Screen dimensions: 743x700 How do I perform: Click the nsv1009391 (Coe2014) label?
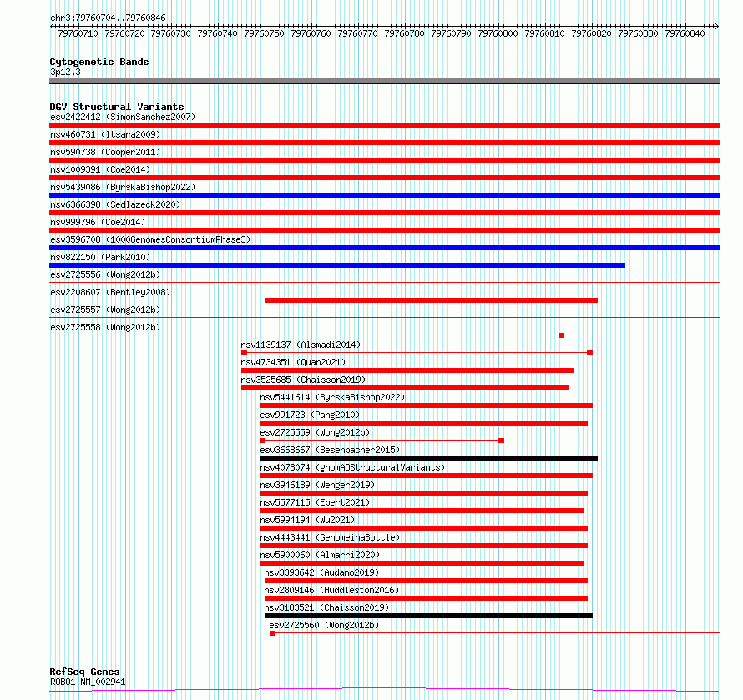click(x=100, y=169)
